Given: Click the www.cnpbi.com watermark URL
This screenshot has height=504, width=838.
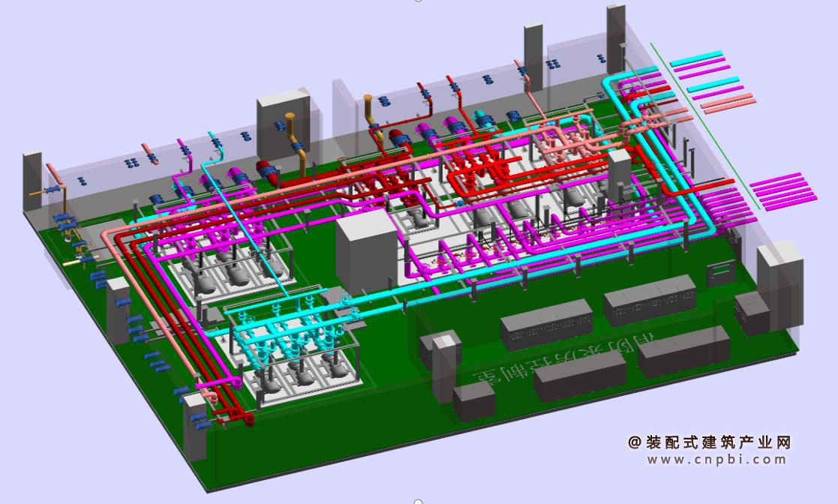Looking at the screenshot, I should [716, 459].
